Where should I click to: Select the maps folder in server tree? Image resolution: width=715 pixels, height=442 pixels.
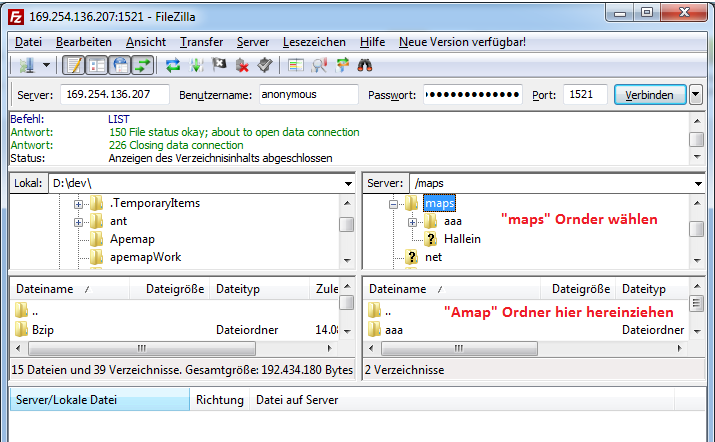(440, 203)
